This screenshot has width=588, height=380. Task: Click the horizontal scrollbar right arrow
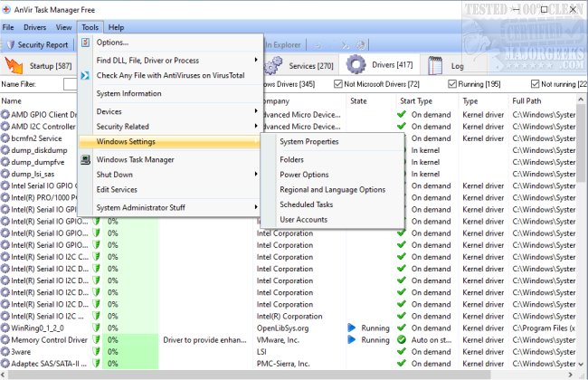571,375
